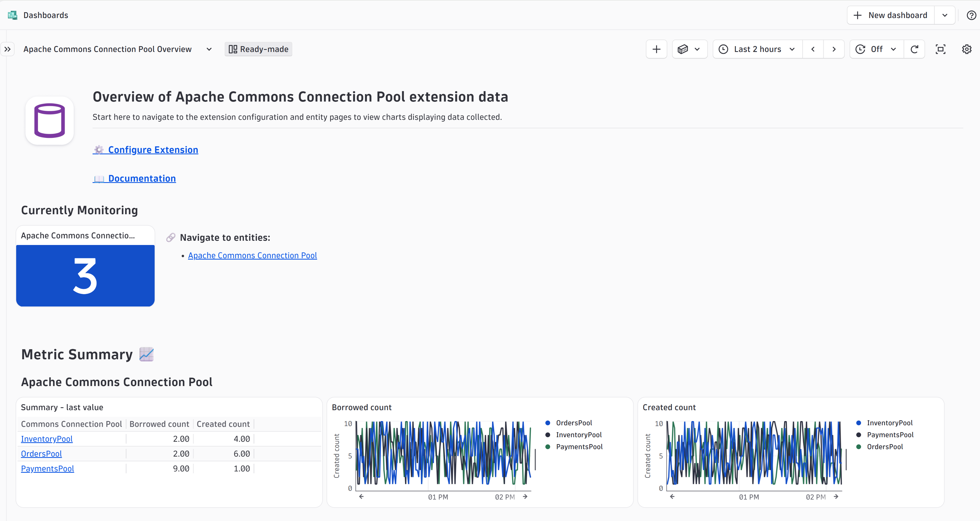This screenshot has width=980, height=521.
Task: Click the Currently Monitoring heading
Action: (x=80, y=210)
